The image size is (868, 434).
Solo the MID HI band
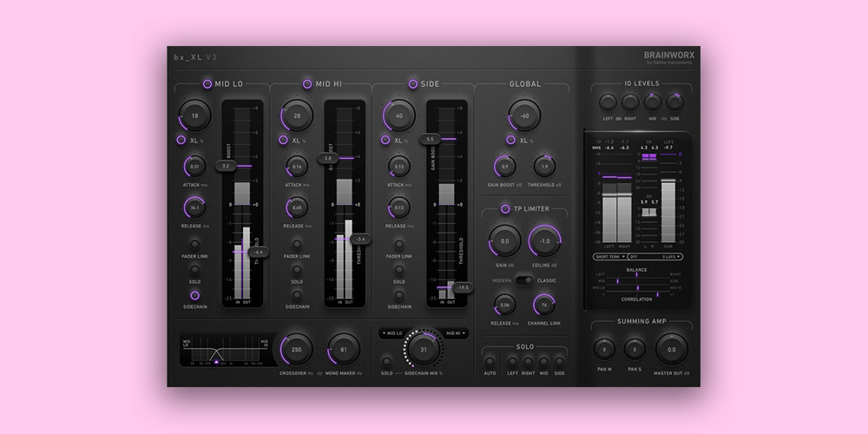(297, 270)
